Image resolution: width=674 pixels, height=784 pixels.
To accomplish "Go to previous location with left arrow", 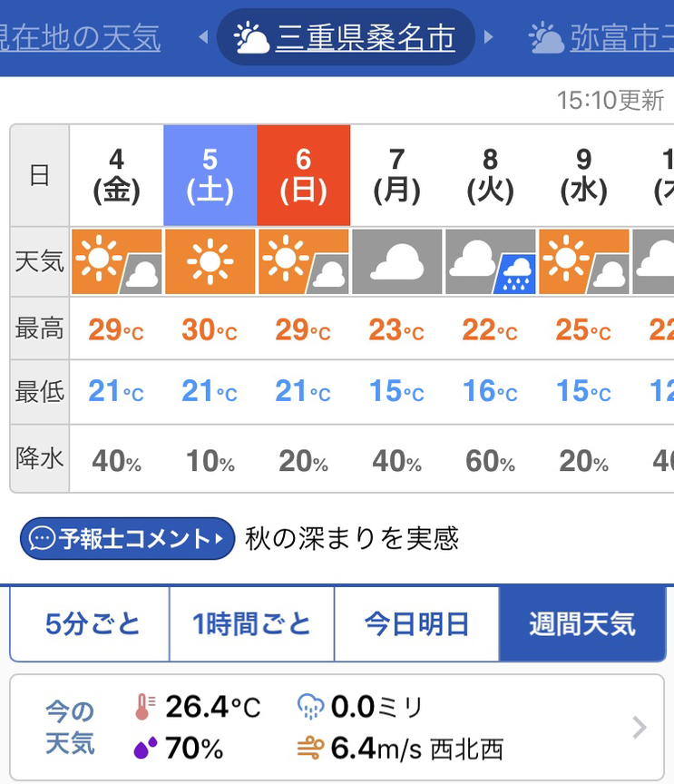I will (x=203, y=38).
